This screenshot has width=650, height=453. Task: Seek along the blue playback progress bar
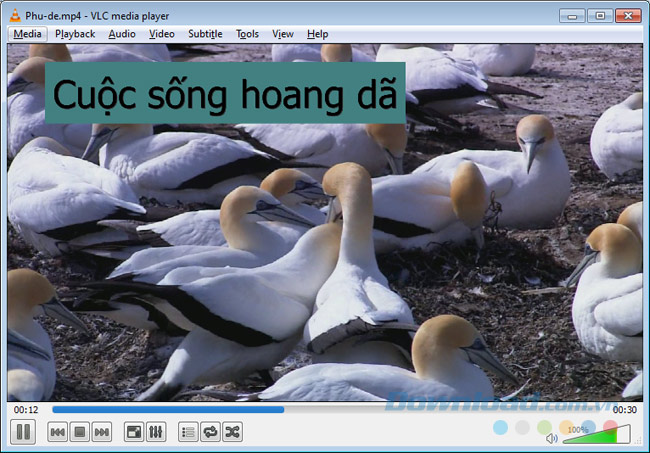327,409
